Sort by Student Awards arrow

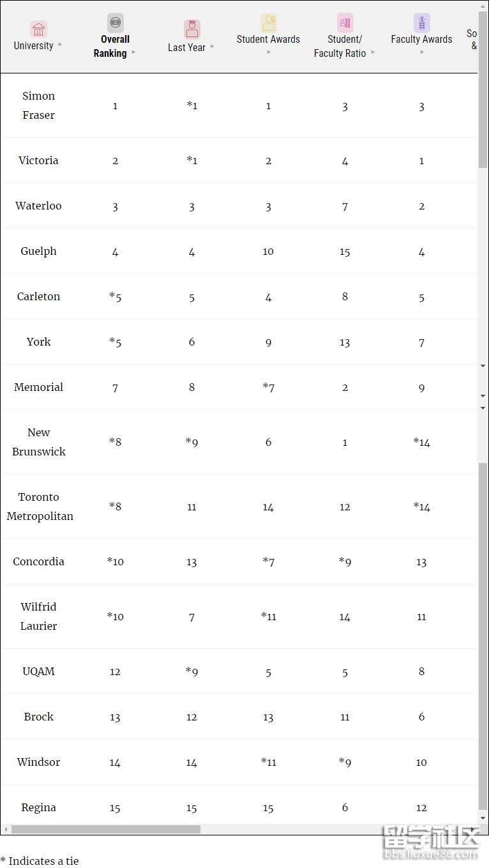pyautogui.click(x=269, y=52)
